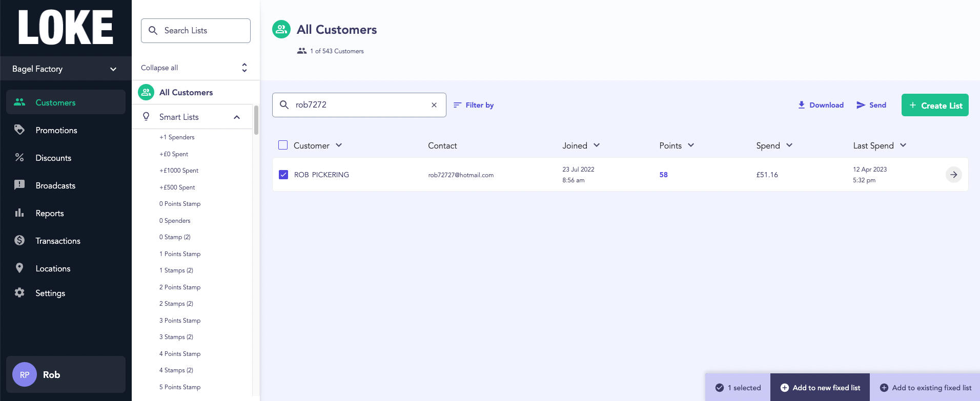The width and height of the screenshot is (980, 401).
Task: Open the Transactions menu item
Action: pos(66,241)
